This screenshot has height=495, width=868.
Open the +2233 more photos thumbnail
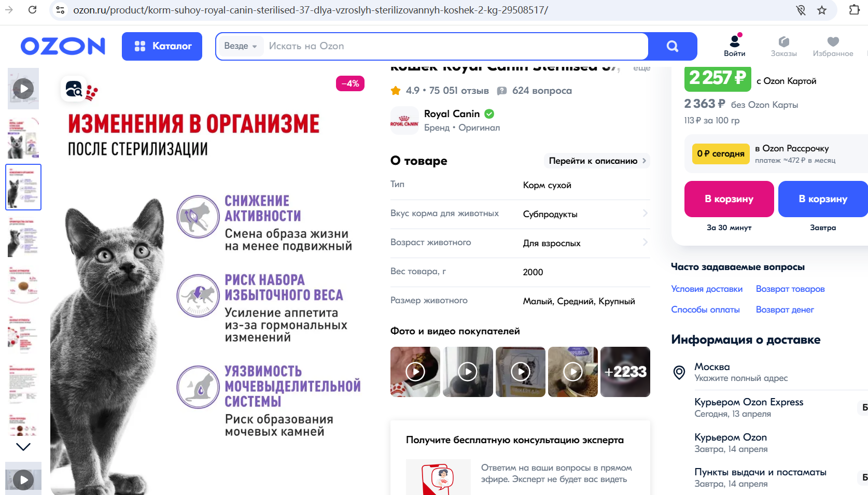point(625,372)
